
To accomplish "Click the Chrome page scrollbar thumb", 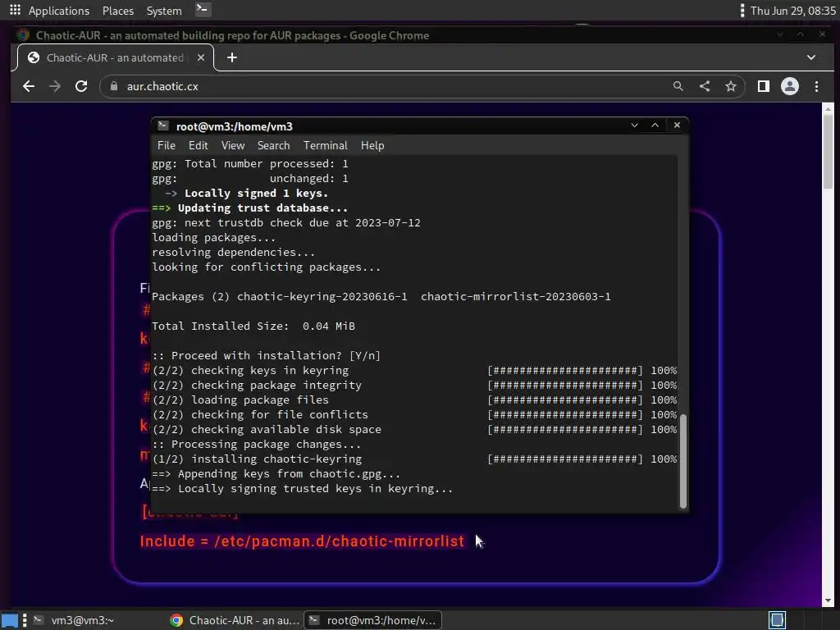I will click(829, 151).
